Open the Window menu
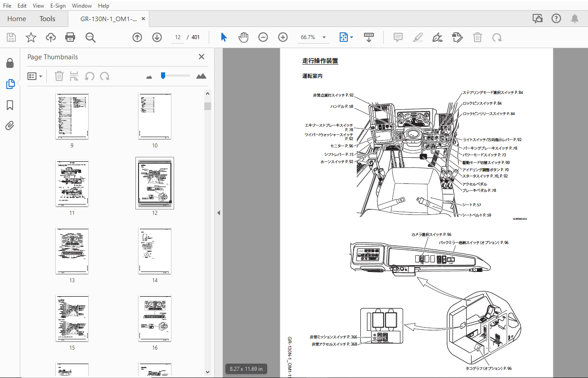588x378 pixels. click(x=82, y=6)
